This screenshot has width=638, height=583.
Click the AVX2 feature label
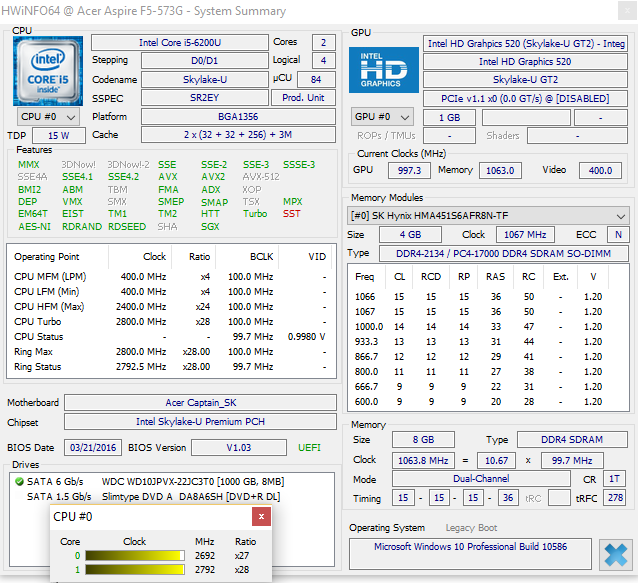coord(213,177)
